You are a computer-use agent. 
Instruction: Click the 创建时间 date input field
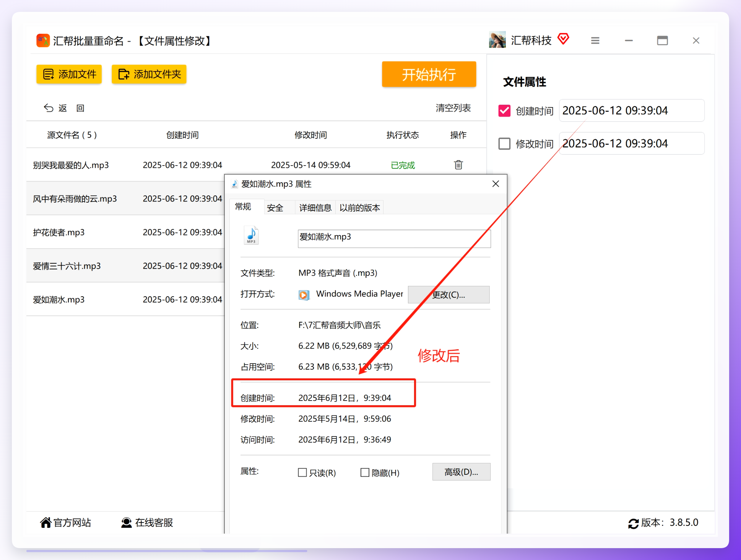click(x=632, y=111)
